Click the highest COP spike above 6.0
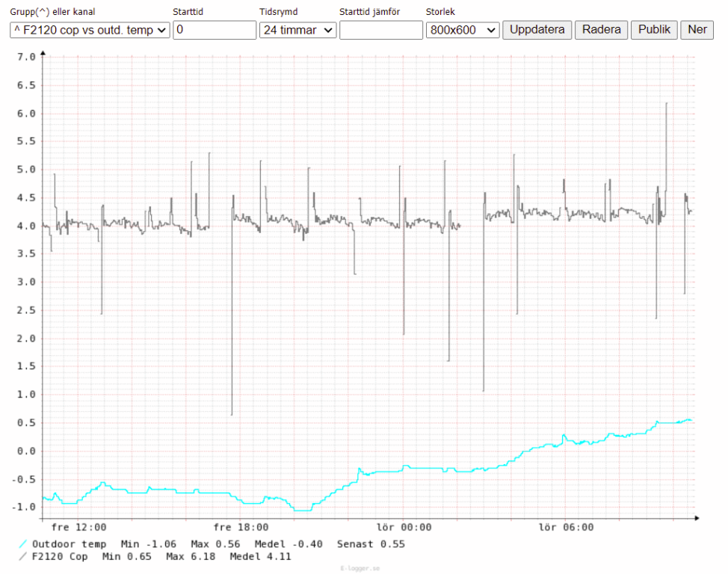728x574 pixels. (666, 105)
